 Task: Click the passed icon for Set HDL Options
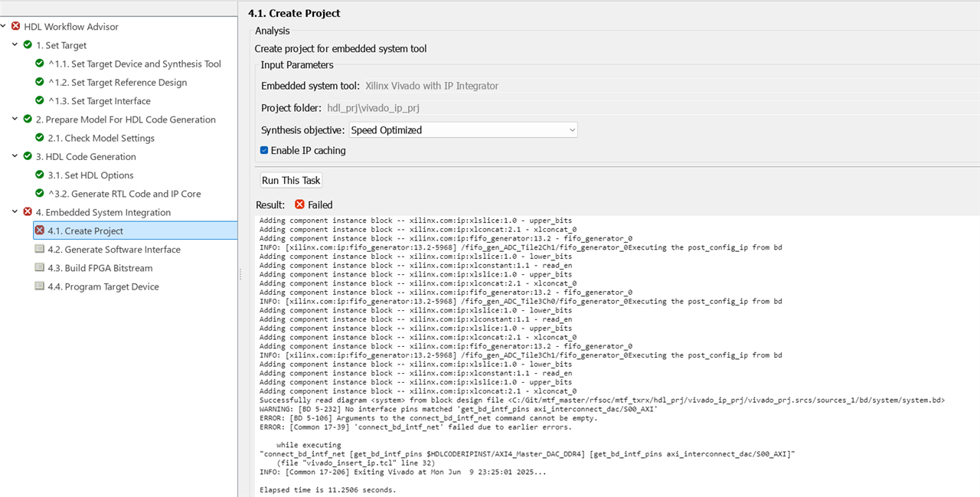pos(40,175)
